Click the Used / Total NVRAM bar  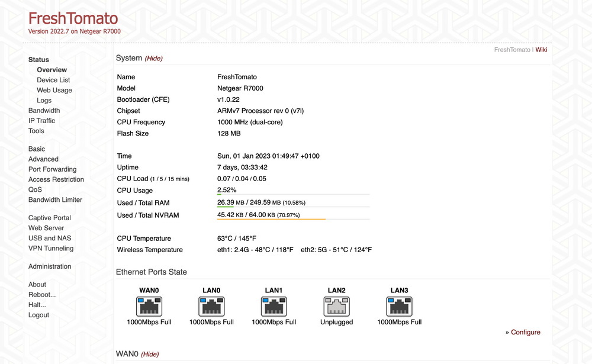click(x=293, y=220)
